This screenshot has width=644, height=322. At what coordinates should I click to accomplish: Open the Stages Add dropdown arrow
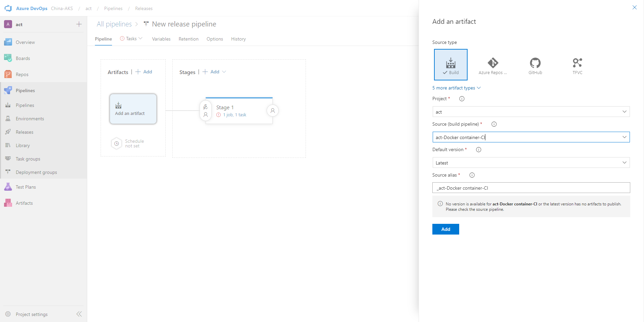[x=224, y=72]
